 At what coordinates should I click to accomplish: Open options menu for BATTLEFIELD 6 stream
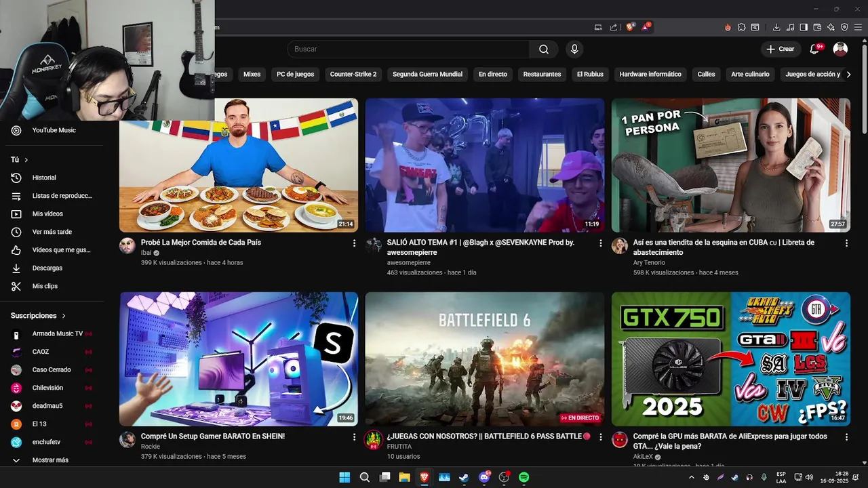coord(600,437)
